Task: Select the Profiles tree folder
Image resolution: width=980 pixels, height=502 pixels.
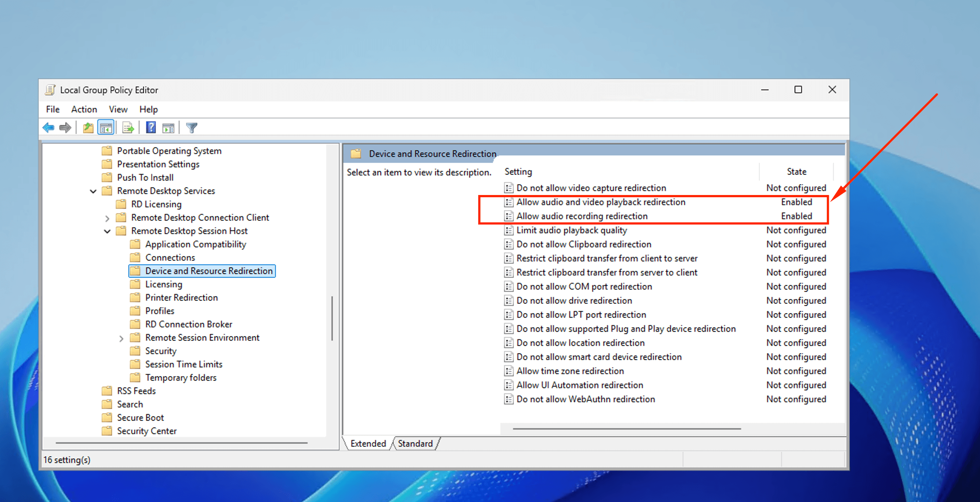Action: coord(159,311)
